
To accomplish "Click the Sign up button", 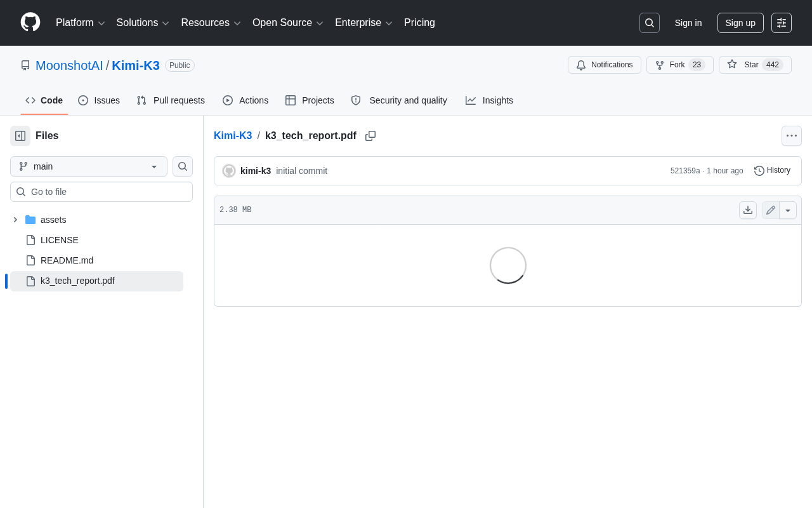I will click(x=740, y=23).
